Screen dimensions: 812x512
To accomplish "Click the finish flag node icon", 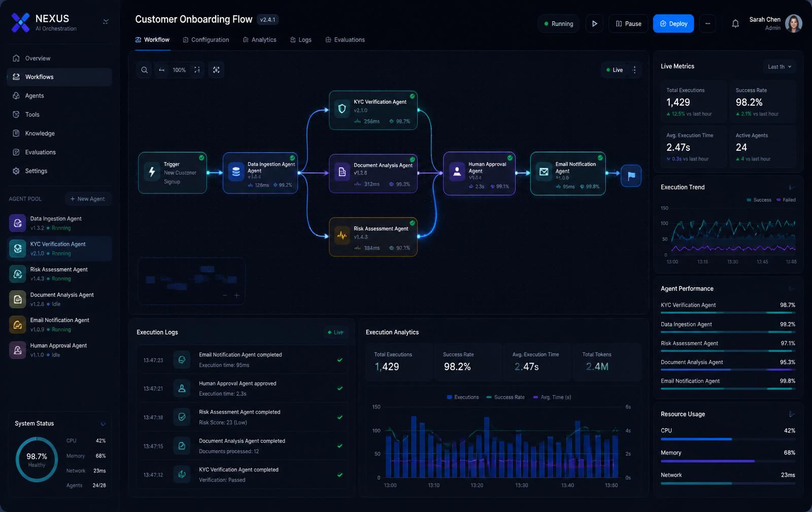I will (x=631, y=176).
